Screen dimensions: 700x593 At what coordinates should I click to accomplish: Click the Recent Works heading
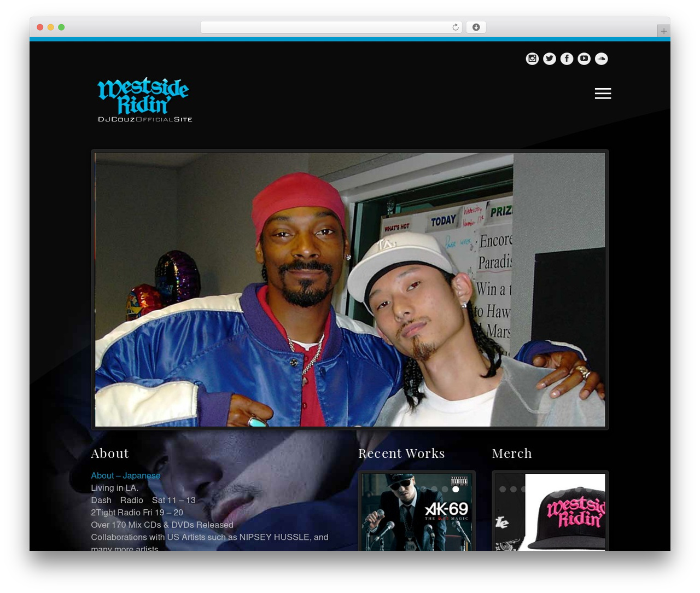tap(401, 454)
